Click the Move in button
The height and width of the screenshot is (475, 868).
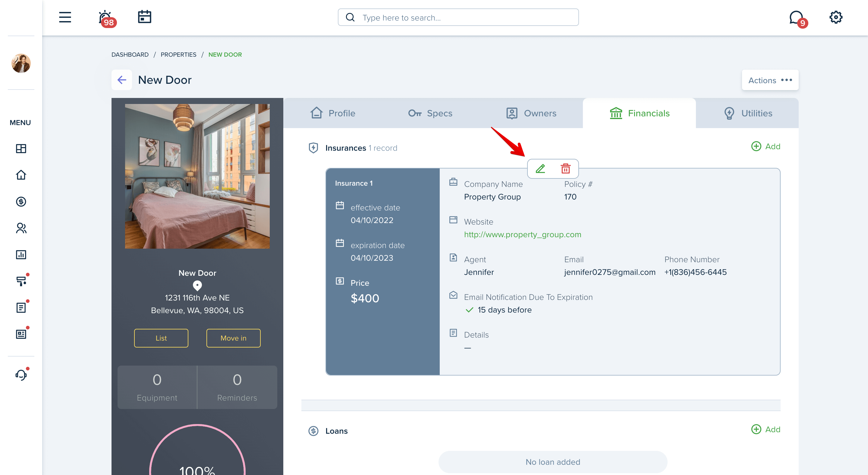click(233, 338)
